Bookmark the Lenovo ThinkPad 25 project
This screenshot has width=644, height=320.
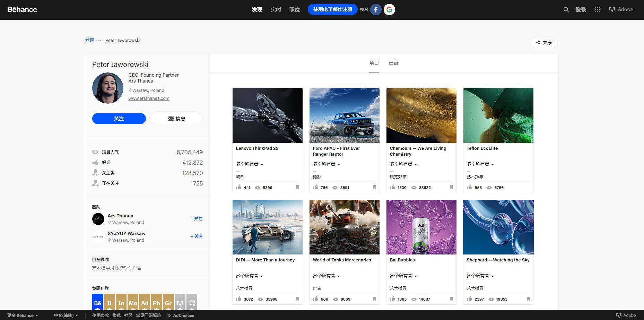coord(297,188)
